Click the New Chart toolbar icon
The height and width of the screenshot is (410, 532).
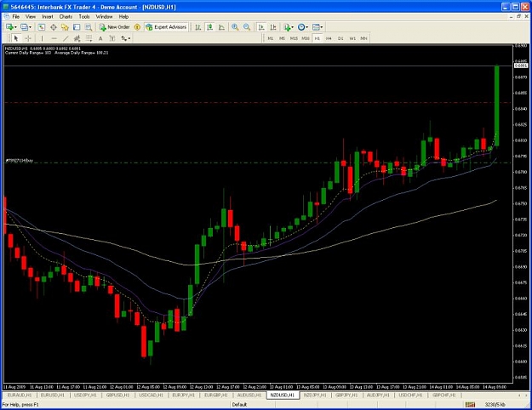point(11,27)
